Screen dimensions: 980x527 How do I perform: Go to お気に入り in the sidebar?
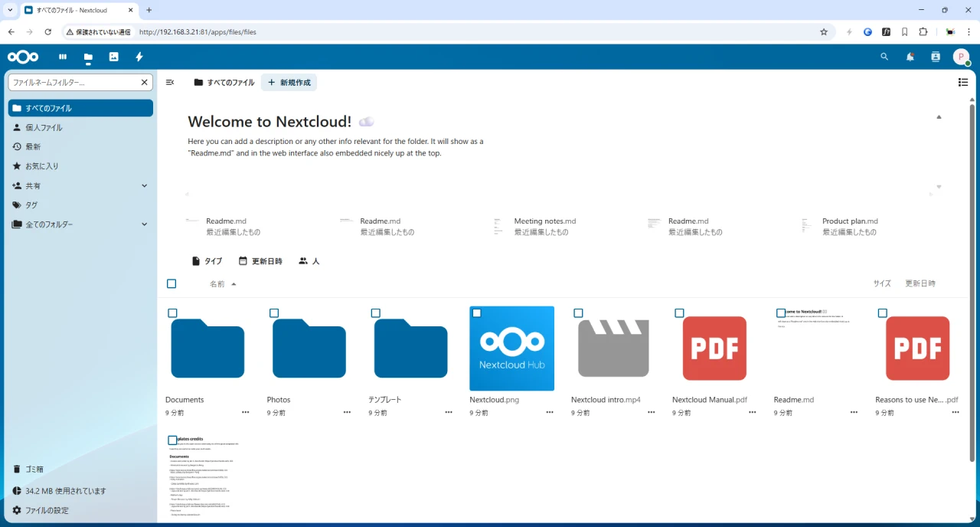pyautogui.click(x=42, y=166)
